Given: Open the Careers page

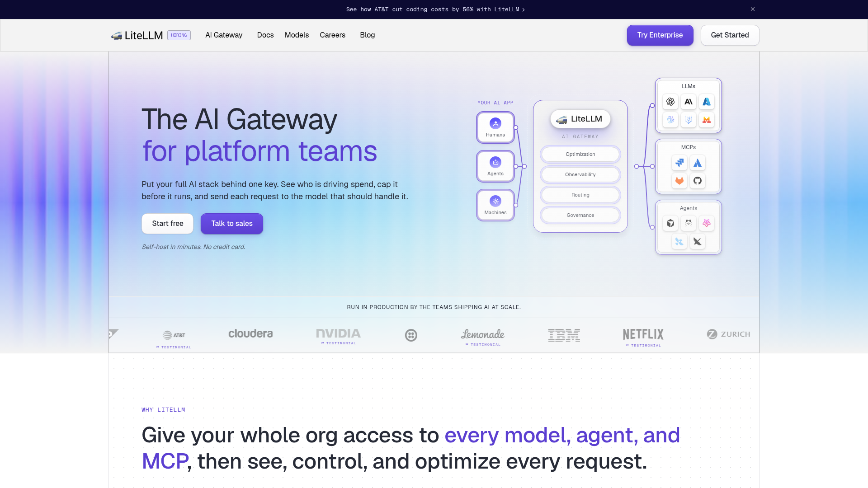Looking at the screenshot, I should pos(332,35).
